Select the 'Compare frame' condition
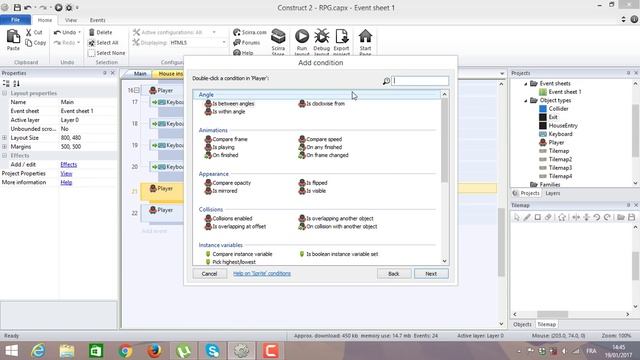 pos(230,139)
